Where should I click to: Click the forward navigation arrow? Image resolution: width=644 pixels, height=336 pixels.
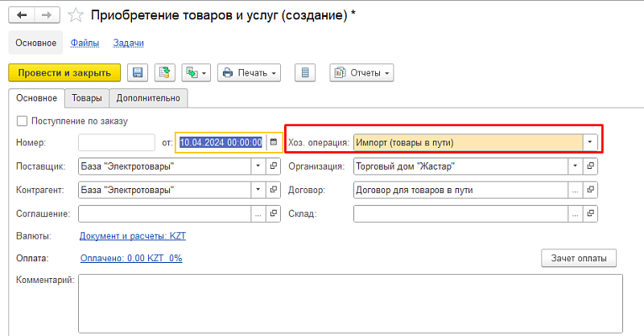46,15
